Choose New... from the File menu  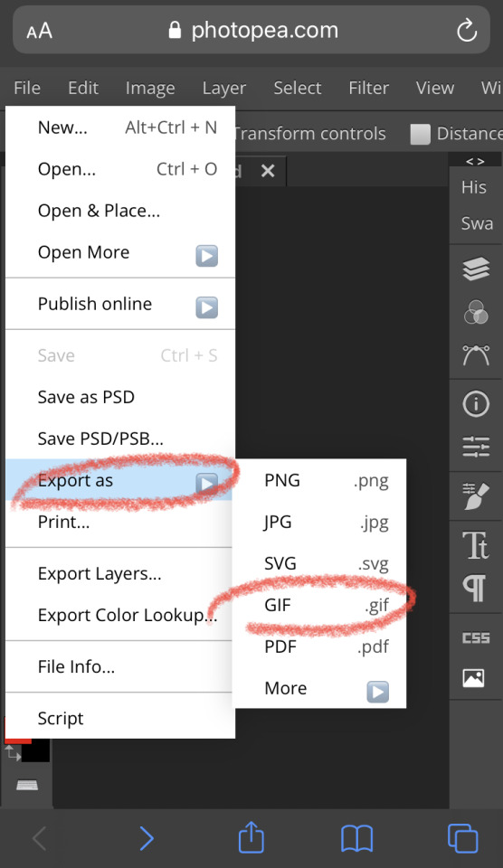(120, 127)
